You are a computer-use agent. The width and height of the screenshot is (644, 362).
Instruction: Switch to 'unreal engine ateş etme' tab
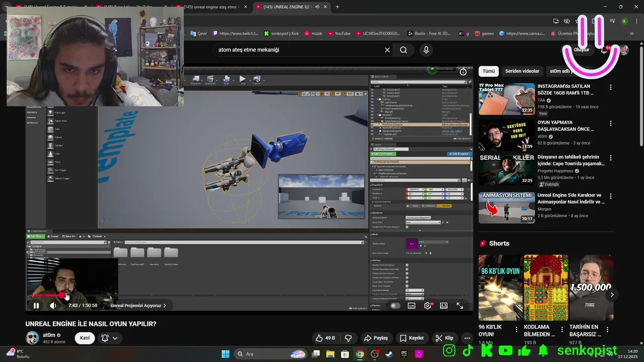212,7
